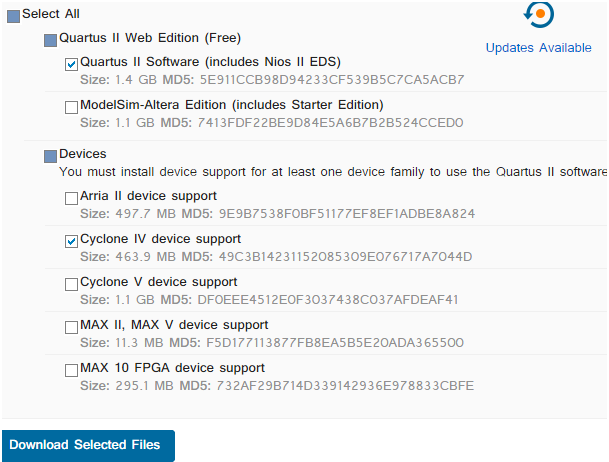This screenshot has width=609, height=462.
Task: Enable MAX II, MAX V device support
Action: 71,327
